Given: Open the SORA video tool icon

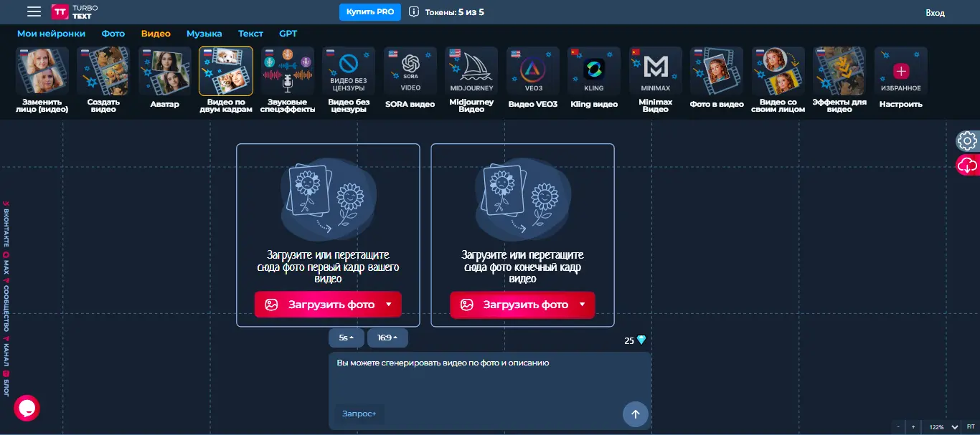Looking at the screenshot, I should point(410,72).
